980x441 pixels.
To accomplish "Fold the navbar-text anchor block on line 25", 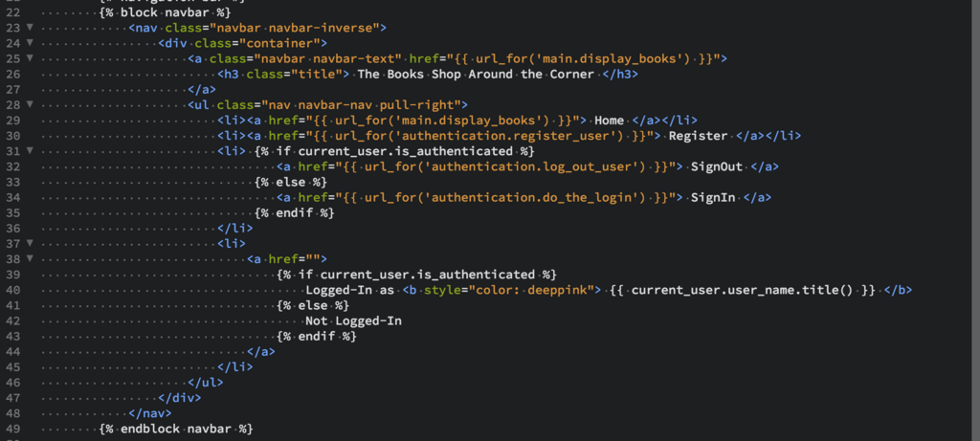I will (x=30, y=58).
